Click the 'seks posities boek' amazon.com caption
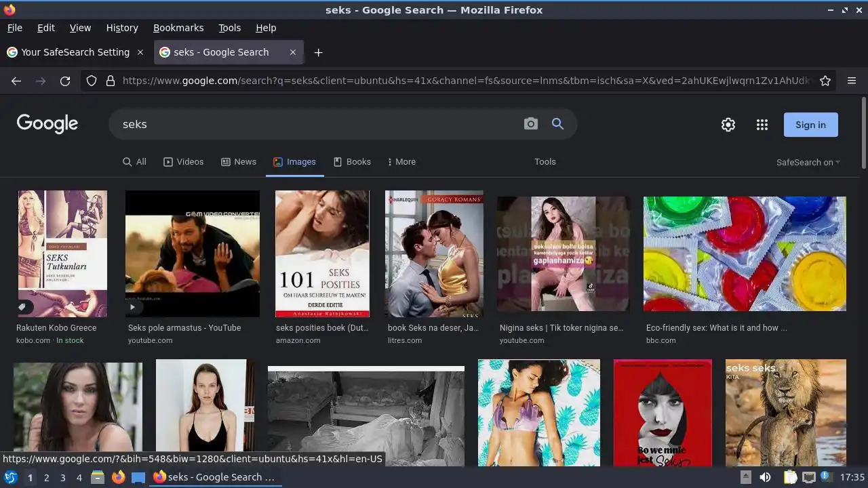Image resolution: width=868 pixels, height=488 pixels. tap(322, 328)
